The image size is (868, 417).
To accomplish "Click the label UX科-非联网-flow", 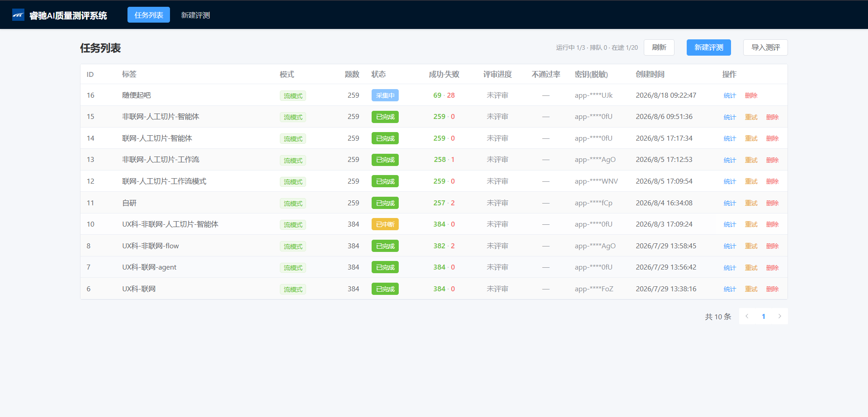I will (x=151, y=246).
